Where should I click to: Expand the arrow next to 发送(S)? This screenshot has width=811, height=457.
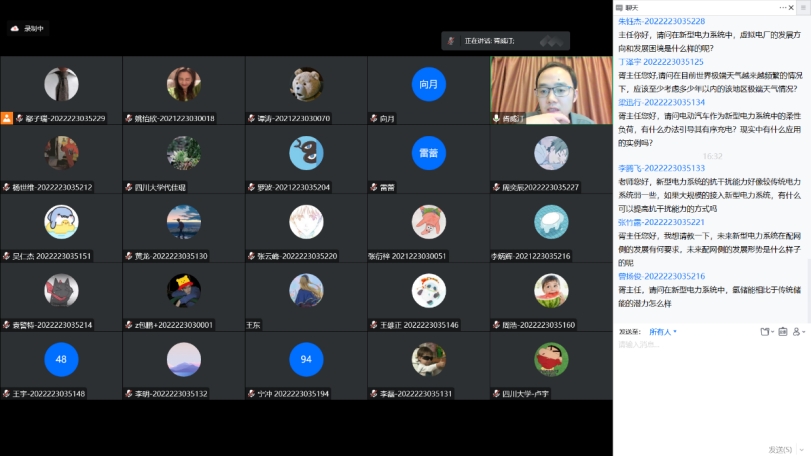tap(803, 449)
